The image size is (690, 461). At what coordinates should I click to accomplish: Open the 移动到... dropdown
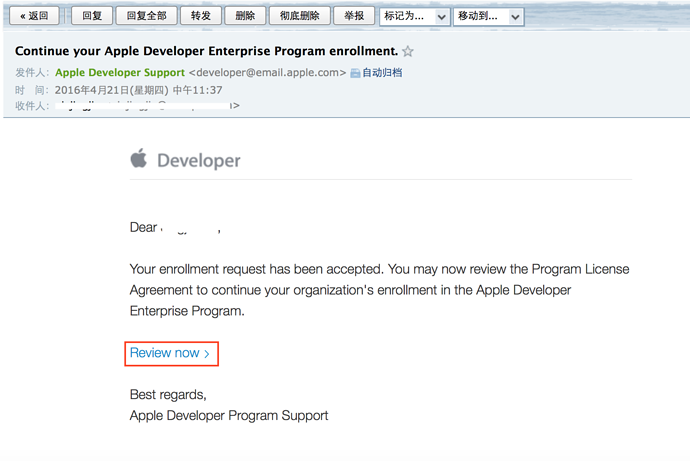point(489,17)
